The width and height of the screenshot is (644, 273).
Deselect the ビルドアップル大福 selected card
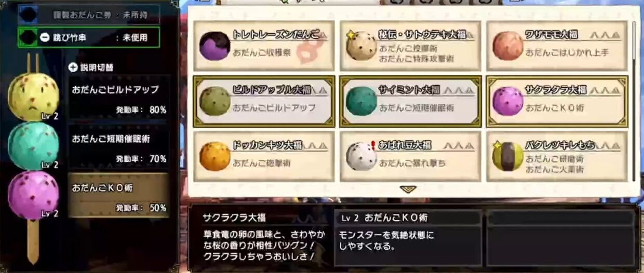pos(264,101)
